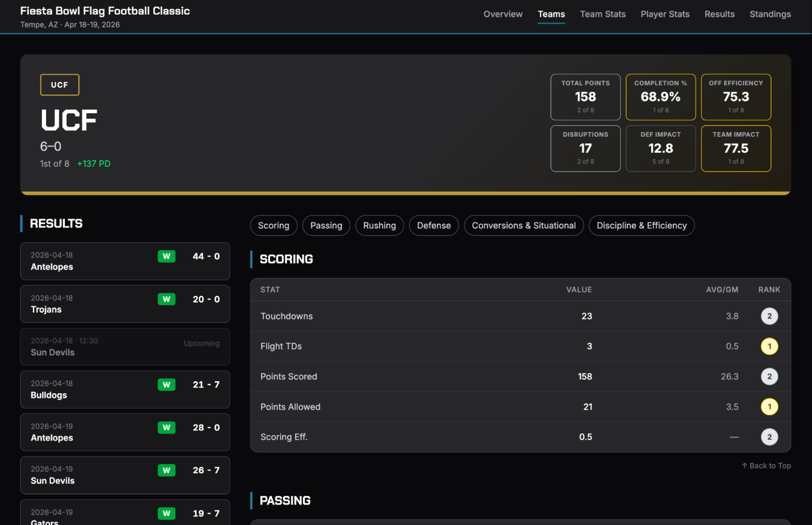Jump to the Scoring section pill

273,226
